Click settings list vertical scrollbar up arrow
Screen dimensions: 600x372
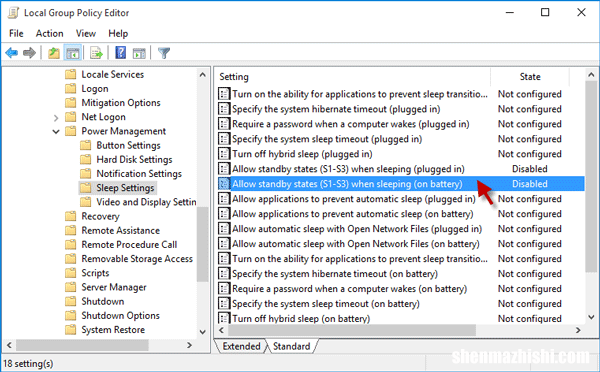coord(591,75)
